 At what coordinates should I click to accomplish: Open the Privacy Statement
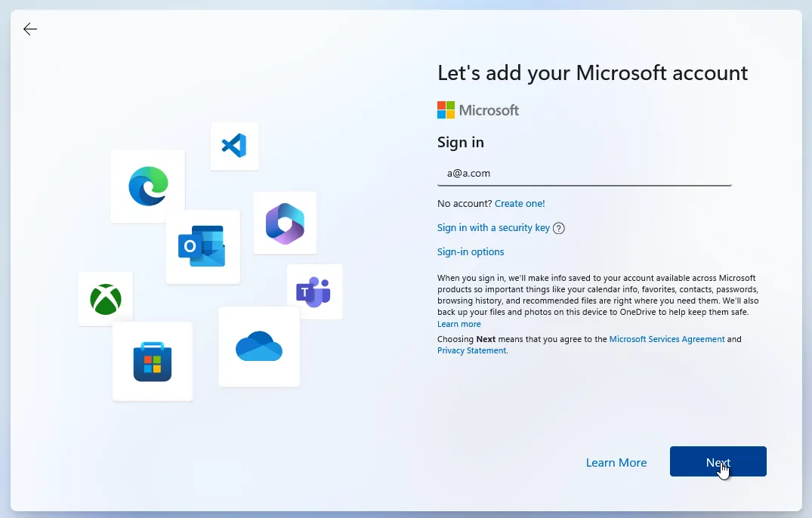point(471,350)
